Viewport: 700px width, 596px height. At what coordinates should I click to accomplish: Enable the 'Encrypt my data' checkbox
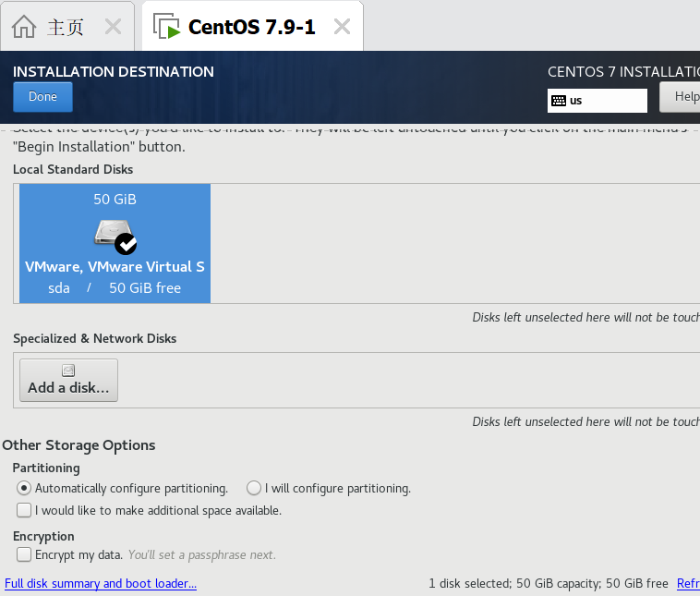point(24,554)
